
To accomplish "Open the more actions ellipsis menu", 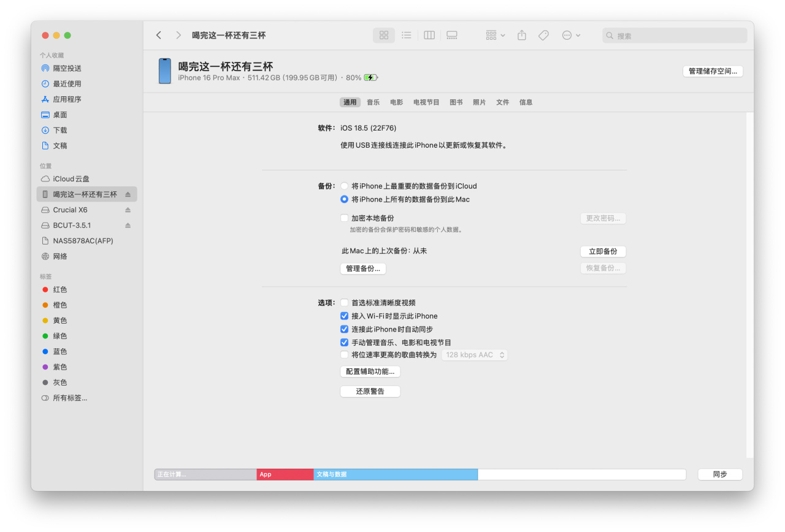I will (x=572, y=36).
